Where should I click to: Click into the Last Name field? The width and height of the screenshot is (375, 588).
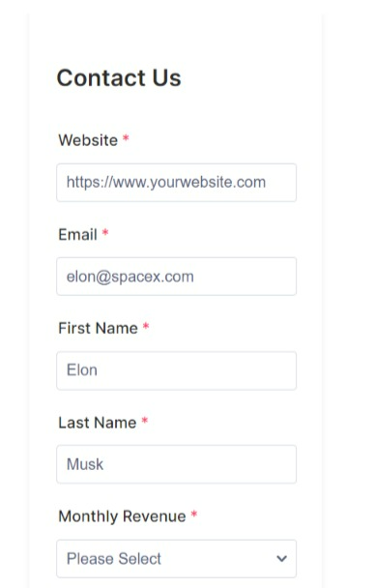point(177,464)
